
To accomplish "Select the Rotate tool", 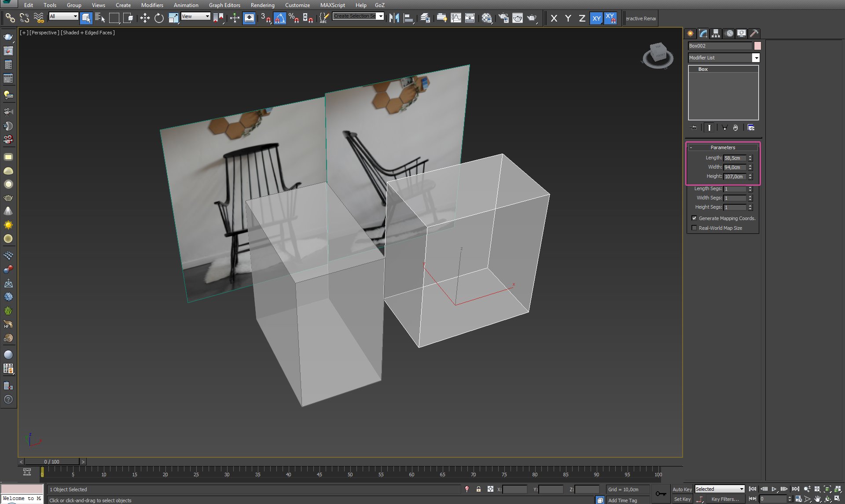I will (x=159, y=18).
